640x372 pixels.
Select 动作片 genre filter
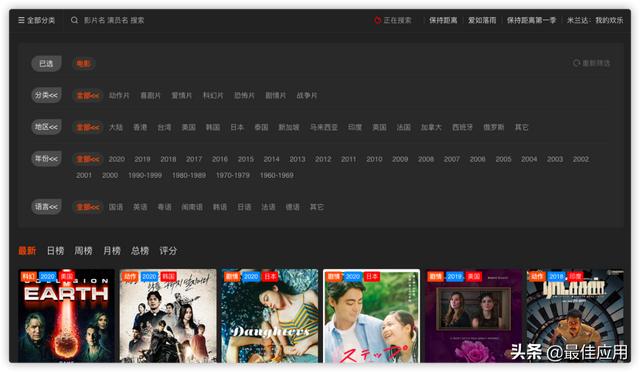click(x=119, y=96)
